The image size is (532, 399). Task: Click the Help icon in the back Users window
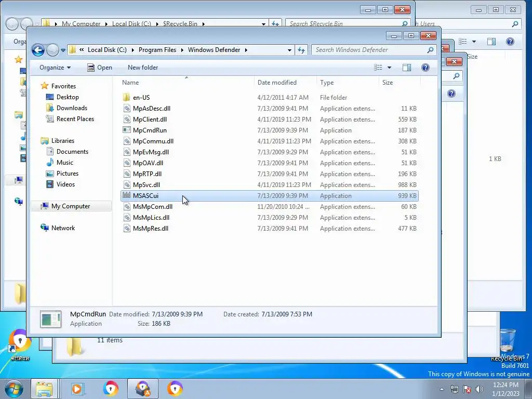click(x=510, y=42)
